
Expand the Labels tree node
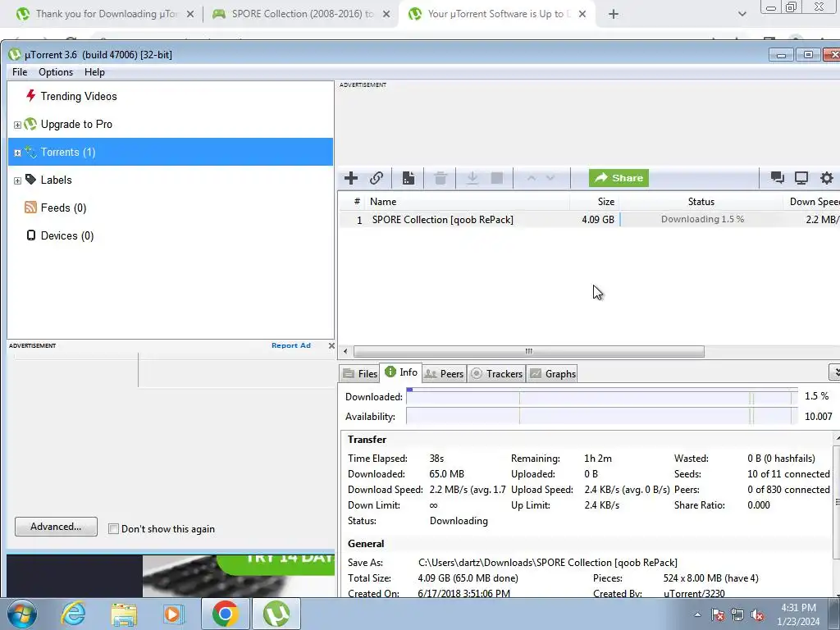click(x=17, y=180)
